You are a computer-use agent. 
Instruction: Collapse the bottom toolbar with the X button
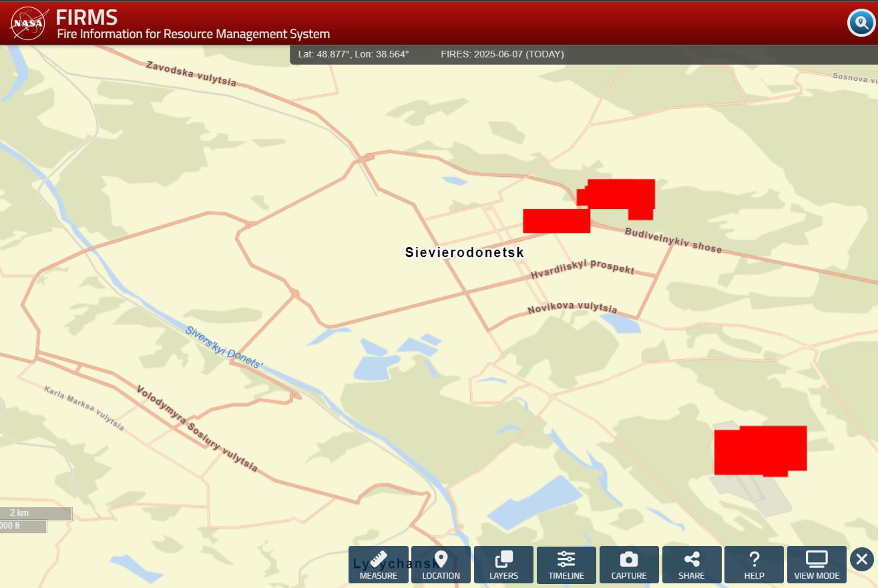[861, 559]
